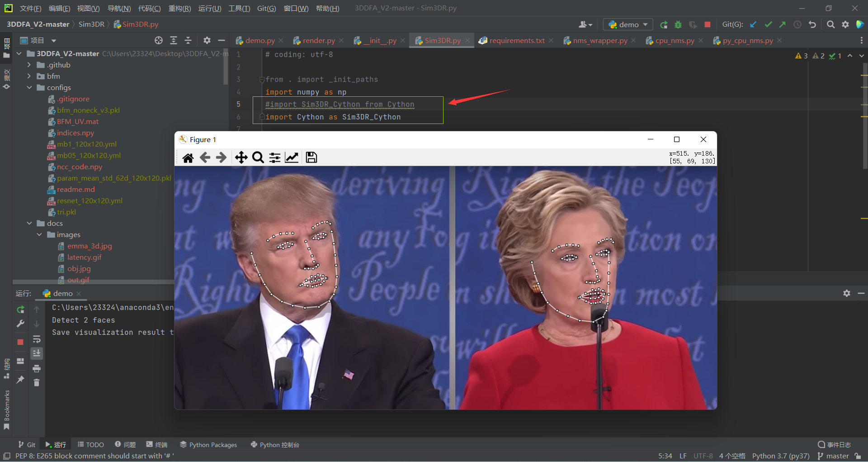Toggle scroll to end in run console
Image resolution: width=868 pixels, height=462 pixels.
[37, 353]
